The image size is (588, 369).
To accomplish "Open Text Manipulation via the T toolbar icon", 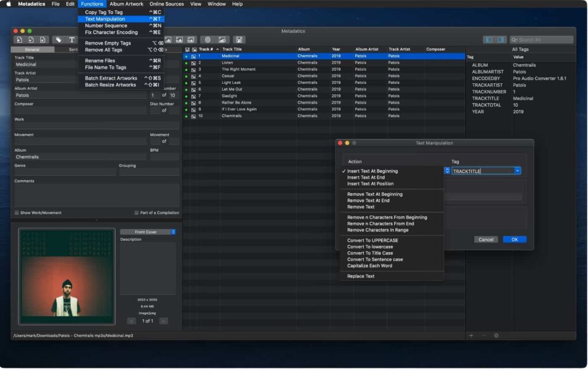I will [71, 40].
